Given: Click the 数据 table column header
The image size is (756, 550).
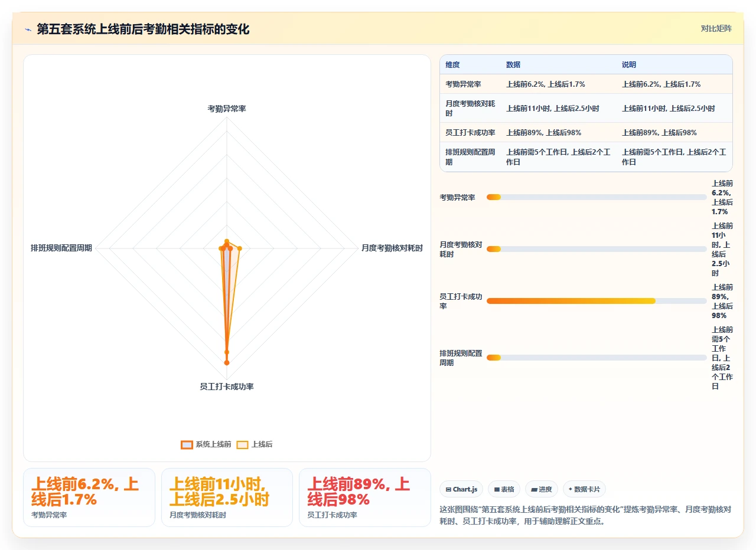Looking at the screenshot, I should pos(513,65).
